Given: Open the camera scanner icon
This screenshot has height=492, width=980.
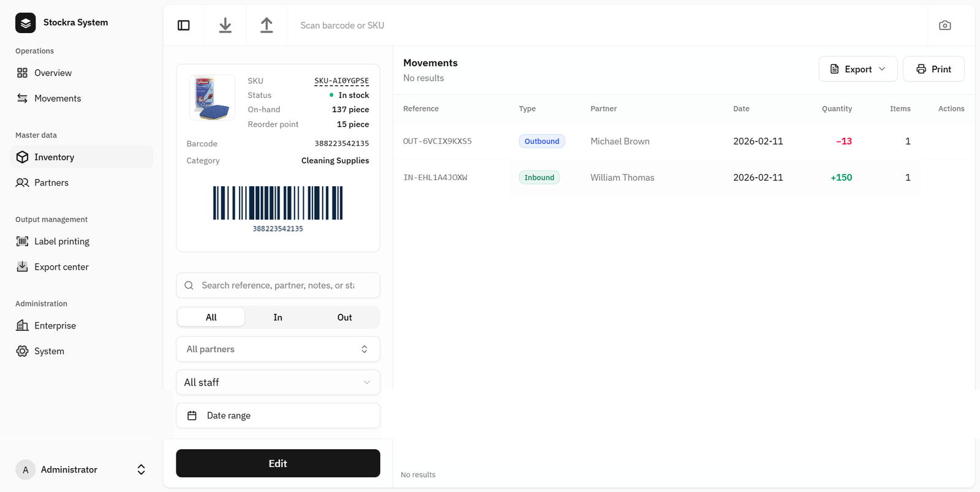Looking at the screenshot, I should pyautogui.click(x=944, y=25).
